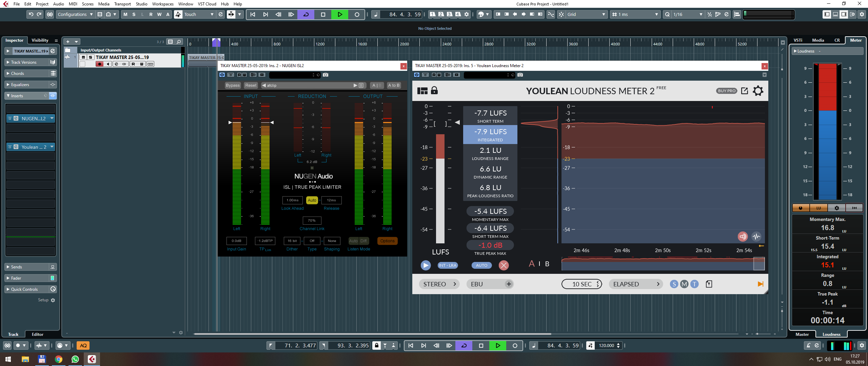Click the Reset button in NUGEN ISL2

(x=251, y=85)
